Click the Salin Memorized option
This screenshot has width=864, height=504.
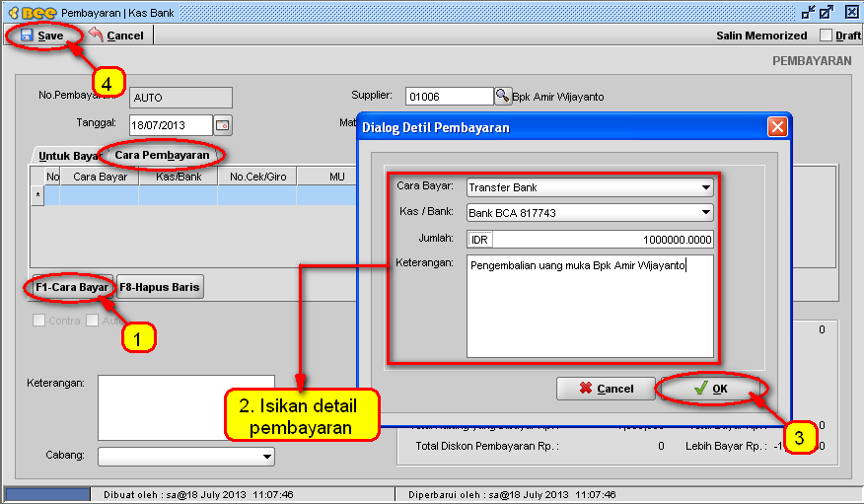[761, 36]
